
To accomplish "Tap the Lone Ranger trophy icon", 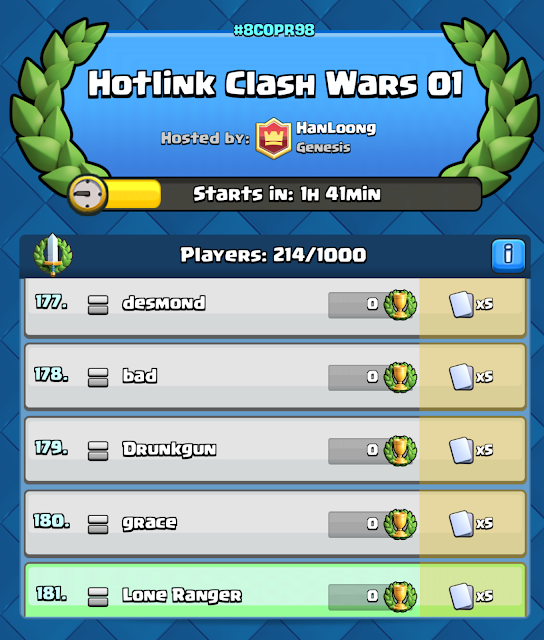I will [400, 596].
